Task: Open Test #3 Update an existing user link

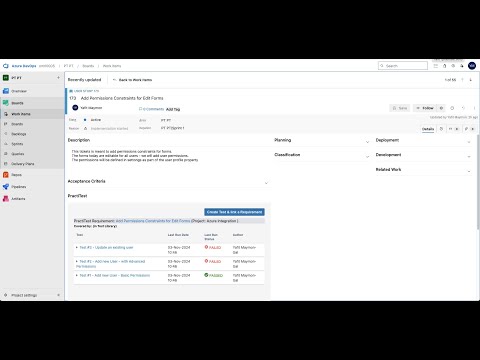Action: click(106, 248)
